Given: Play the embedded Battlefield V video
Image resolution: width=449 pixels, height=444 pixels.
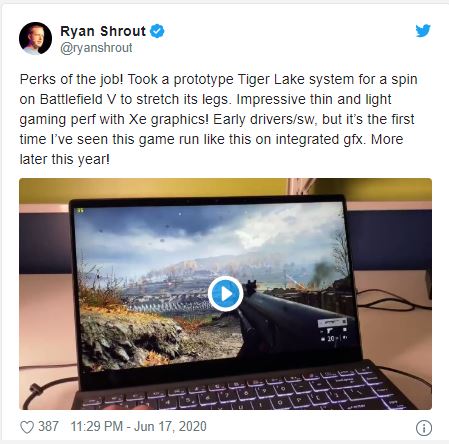Looking at the screenshot, I should pos(226,294).
